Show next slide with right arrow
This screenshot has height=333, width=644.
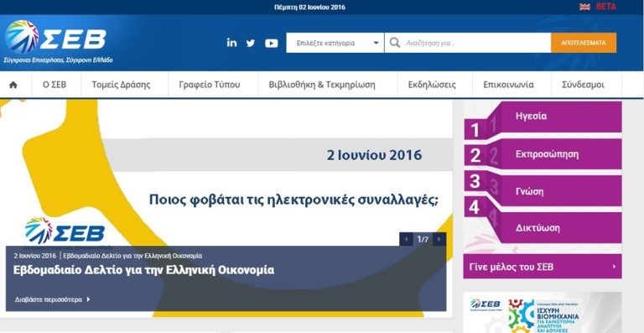pos(439,239)
